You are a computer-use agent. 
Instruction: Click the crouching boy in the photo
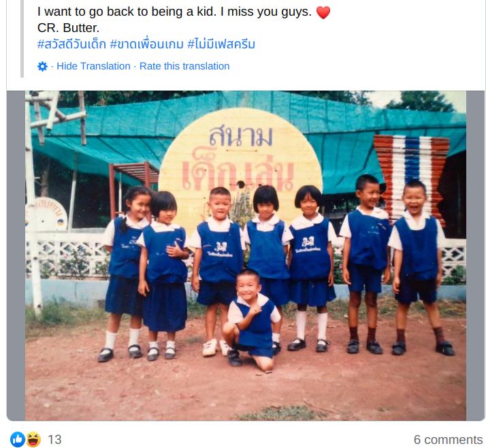[x=251, y=319]
